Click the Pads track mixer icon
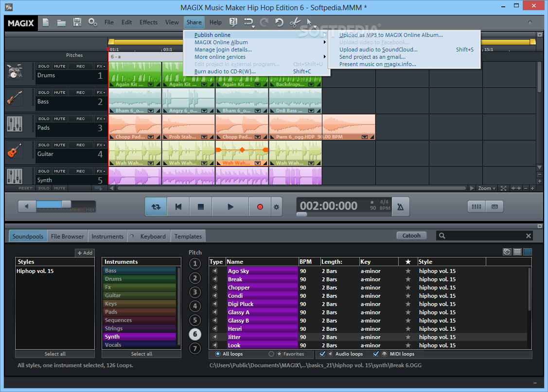 15,124
